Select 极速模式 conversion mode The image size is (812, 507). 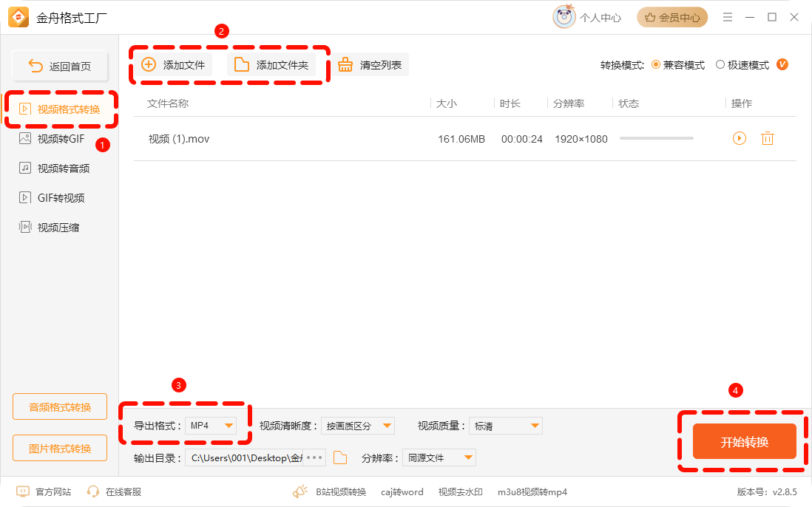click(x=720, y=65)
